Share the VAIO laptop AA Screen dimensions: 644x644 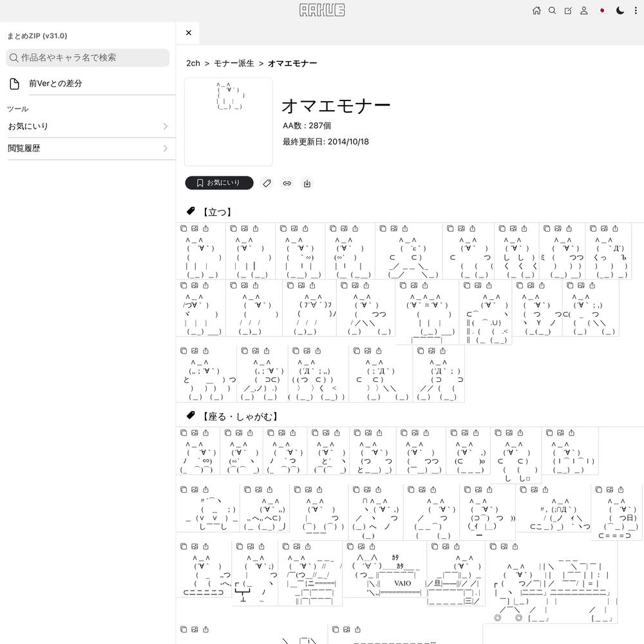[x=372, y=547]
